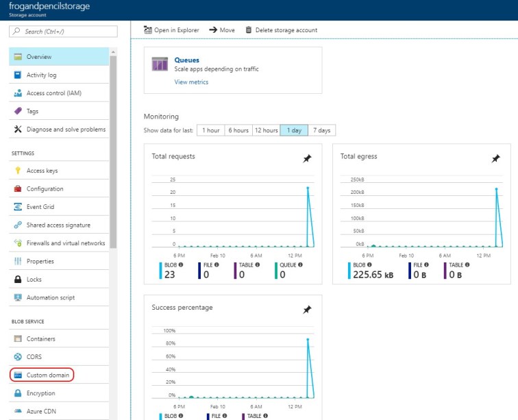Pin the Total egress chart to dashboard
Image resolution: width=518 pixels, height=420 pixels.
tap(495, 159)
